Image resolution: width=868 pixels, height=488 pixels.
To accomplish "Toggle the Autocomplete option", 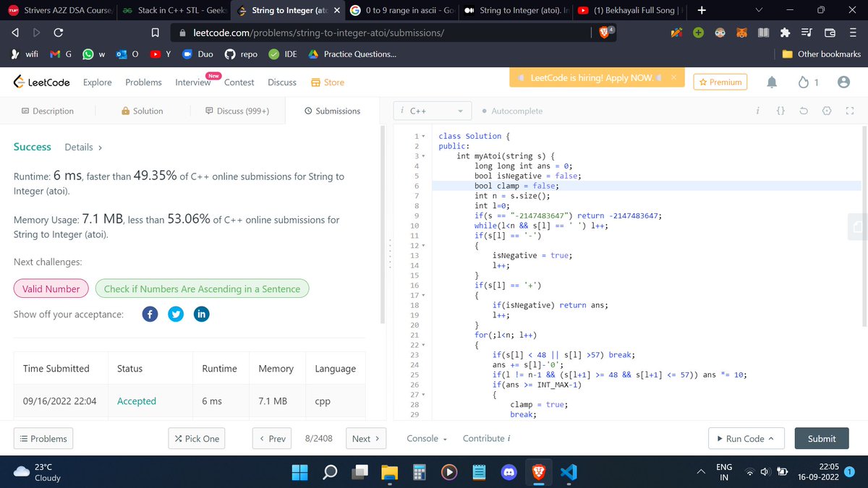I will coord(511,111).
